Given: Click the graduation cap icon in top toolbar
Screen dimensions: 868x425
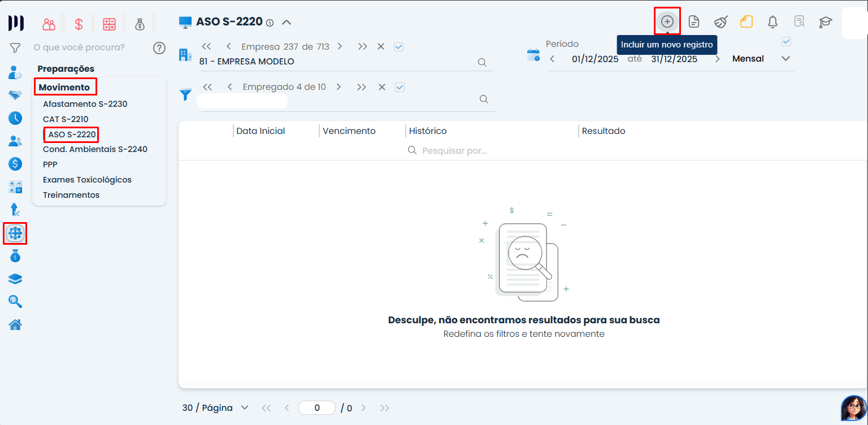Looking at the screenshot, I should click(826, 22).
